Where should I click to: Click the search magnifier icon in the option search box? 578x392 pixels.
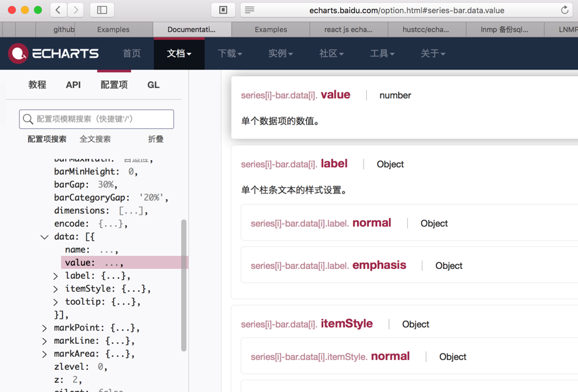pyautogui.click(x=28, y=119)
